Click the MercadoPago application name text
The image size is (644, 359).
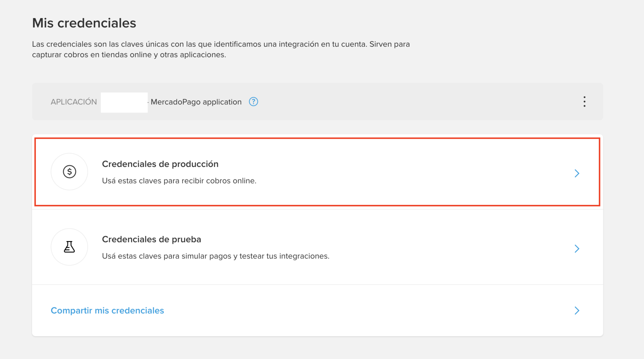point(196,102)
